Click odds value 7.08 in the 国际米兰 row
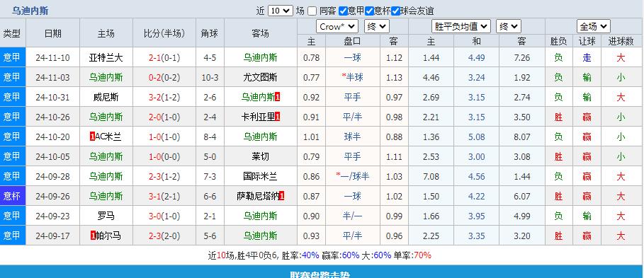Image resolution: width=644 pixels, height=278 pixels. click(431, 176)
